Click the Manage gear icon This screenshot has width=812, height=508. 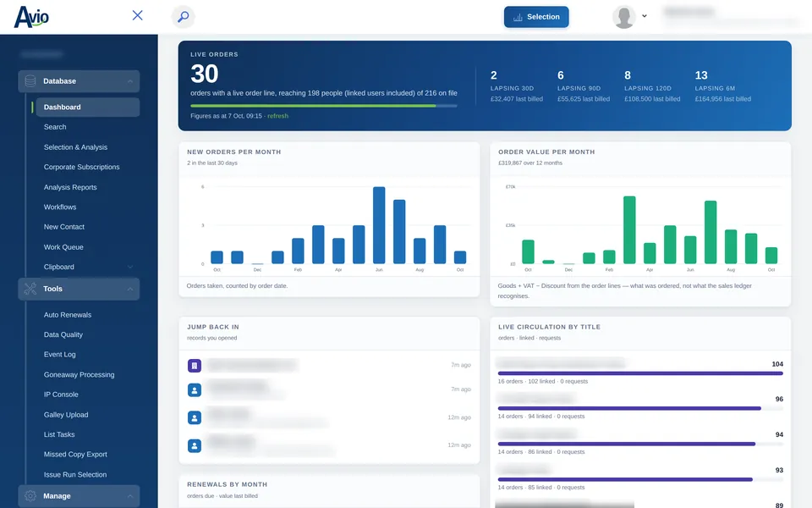pyautogui.click(x=30, y=496)
